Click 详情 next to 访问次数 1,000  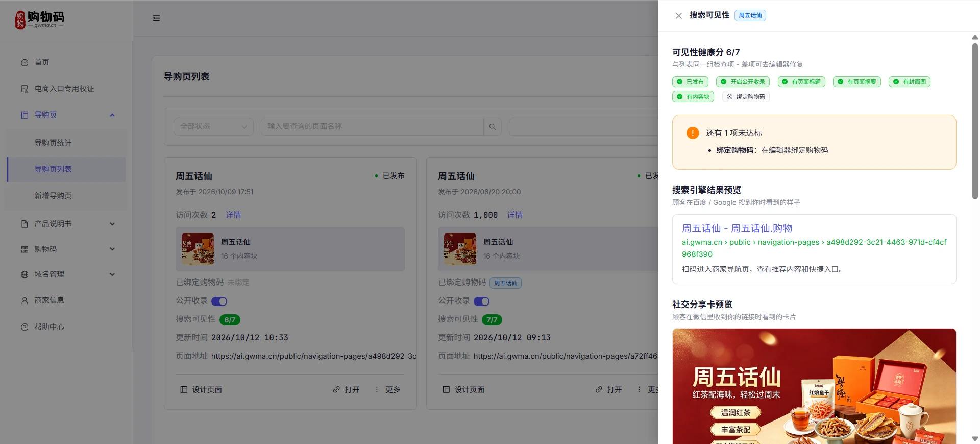click(515, 215)
